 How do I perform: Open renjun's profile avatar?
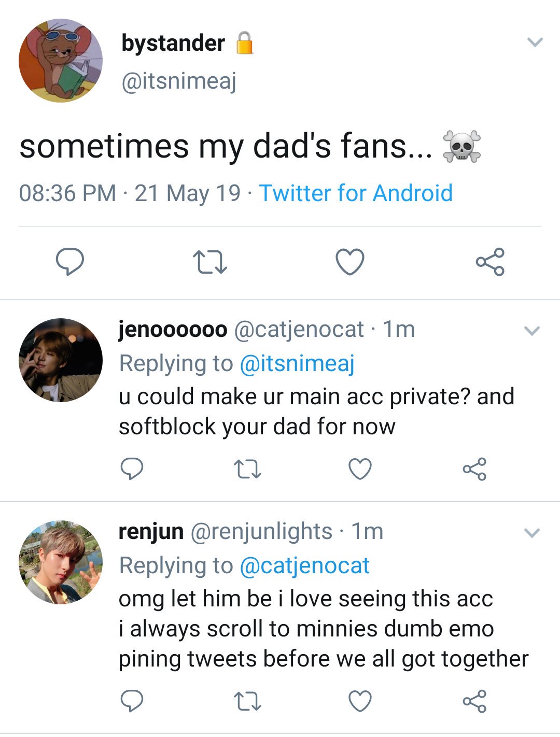tap(61, 562)
